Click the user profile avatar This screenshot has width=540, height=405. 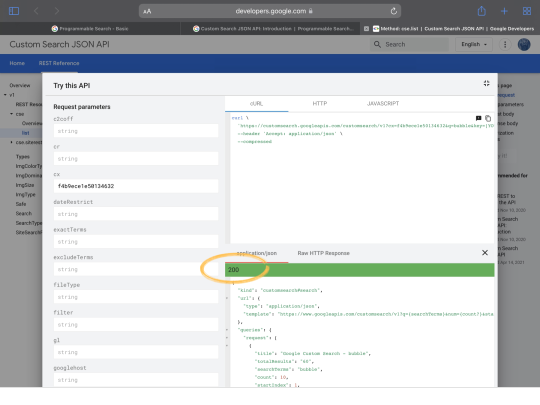(524, 44)
